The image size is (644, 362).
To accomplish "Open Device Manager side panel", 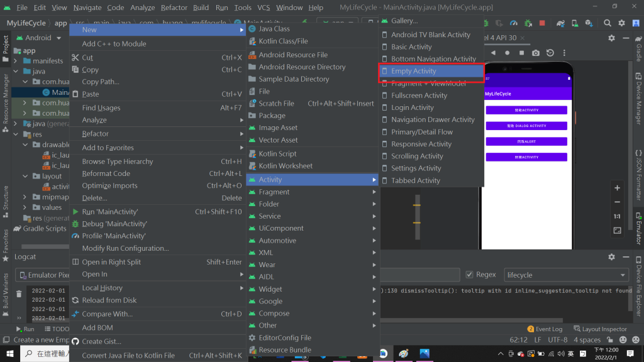I will tap(639, 99).
